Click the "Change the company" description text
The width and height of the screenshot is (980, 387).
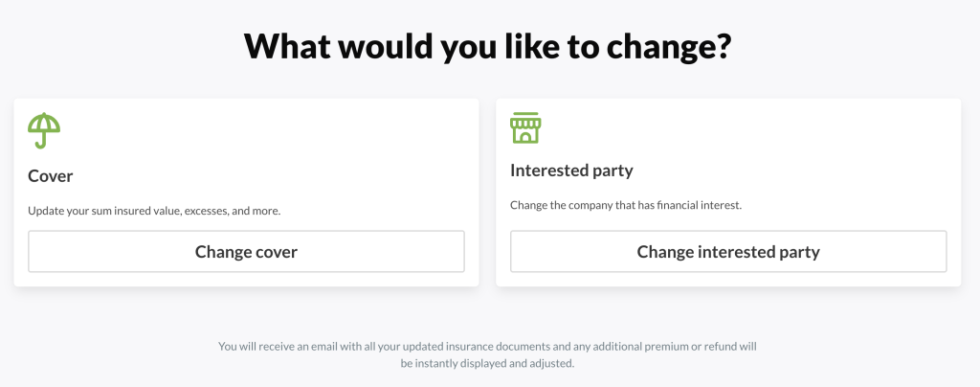626,205
